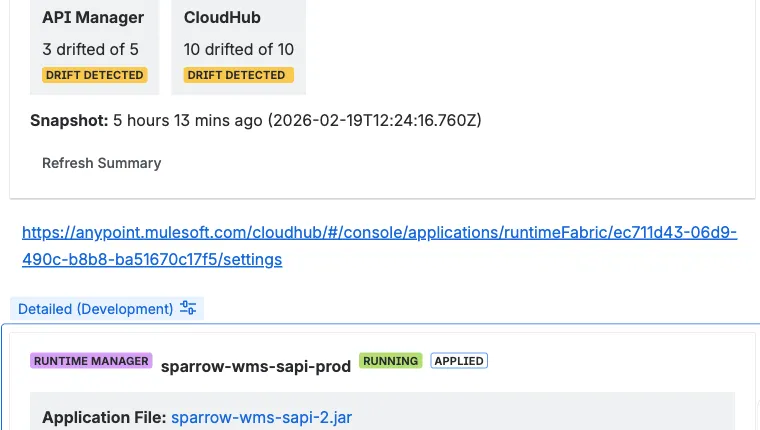Click the RUNTIME MANAGER purple badge
The height and width of the screenshot is (430, 760).
tap(91, 361)
